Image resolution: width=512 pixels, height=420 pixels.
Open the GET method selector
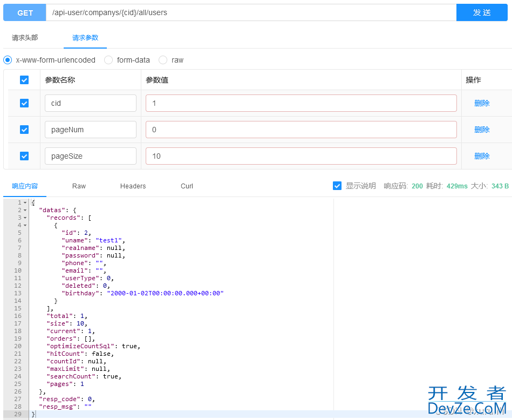tap(25, 12)
